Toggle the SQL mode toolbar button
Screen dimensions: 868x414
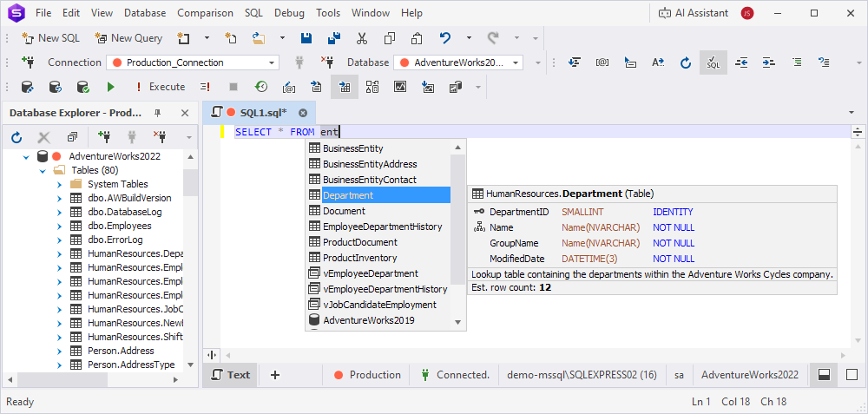[713, 62]
